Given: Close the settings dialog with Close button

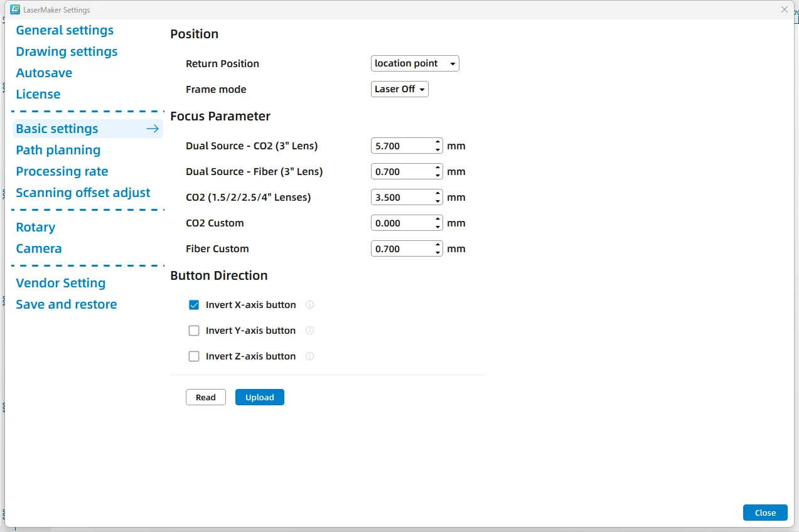Looking at the screenshot, I should pos(764,513).
